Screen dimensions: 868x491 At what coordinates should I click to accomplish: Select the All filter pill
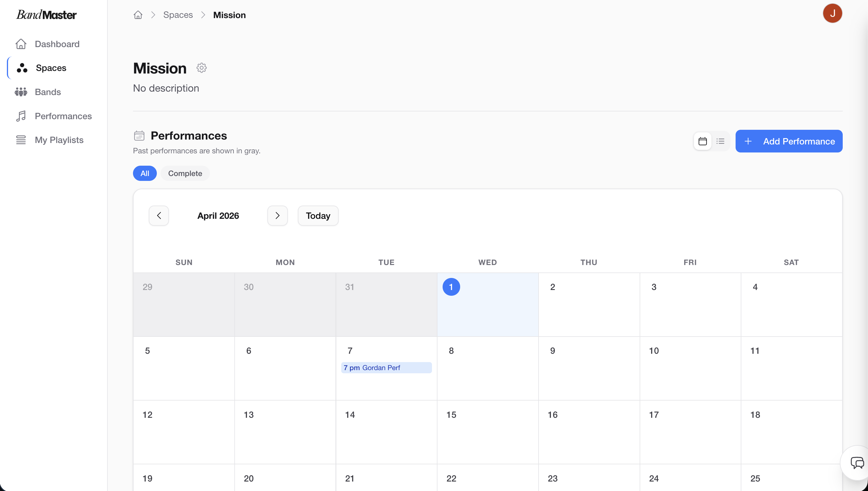[145, 173]
